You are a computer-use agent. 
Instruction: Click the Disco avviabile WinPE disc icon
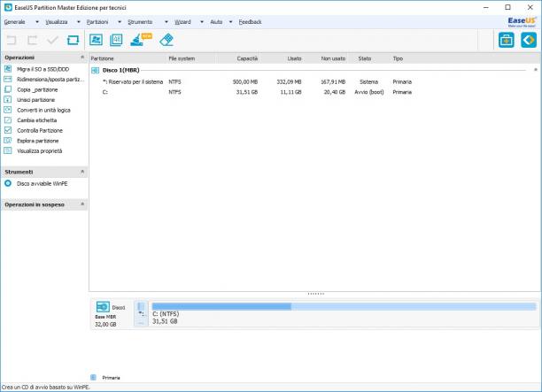point(8,183)
